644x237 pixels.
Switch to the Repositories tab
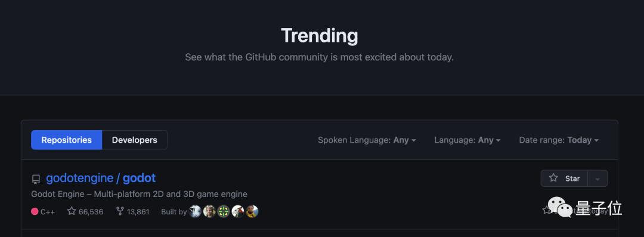67,140
